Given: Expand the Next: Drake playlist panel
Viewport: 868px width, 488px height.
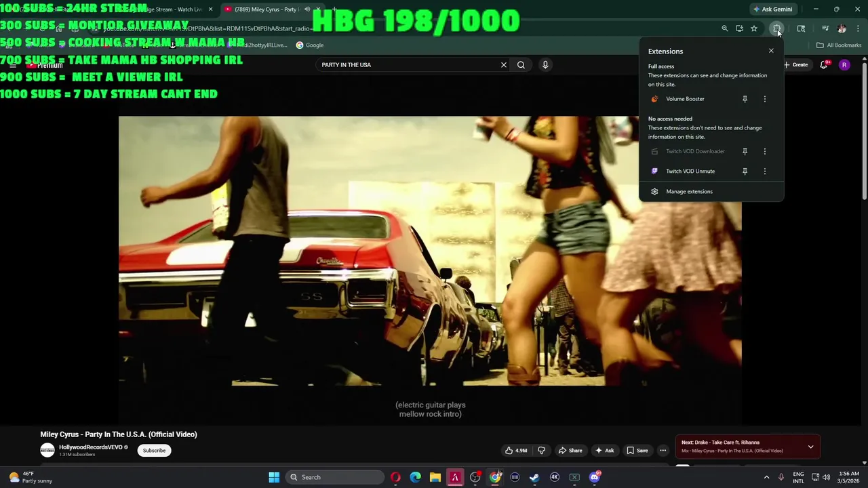Looking at the screenshot, I should pos(810,447).
